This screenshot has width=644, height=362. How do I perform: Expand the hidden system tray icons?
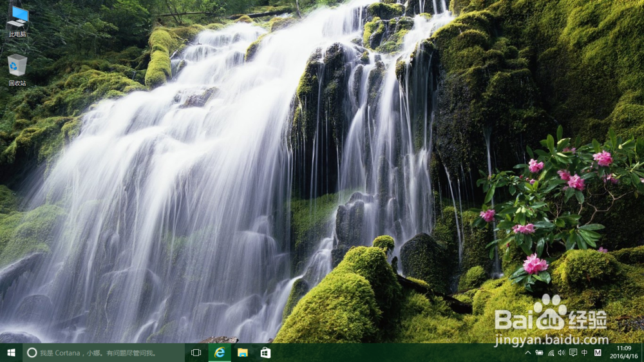(528, 352)
